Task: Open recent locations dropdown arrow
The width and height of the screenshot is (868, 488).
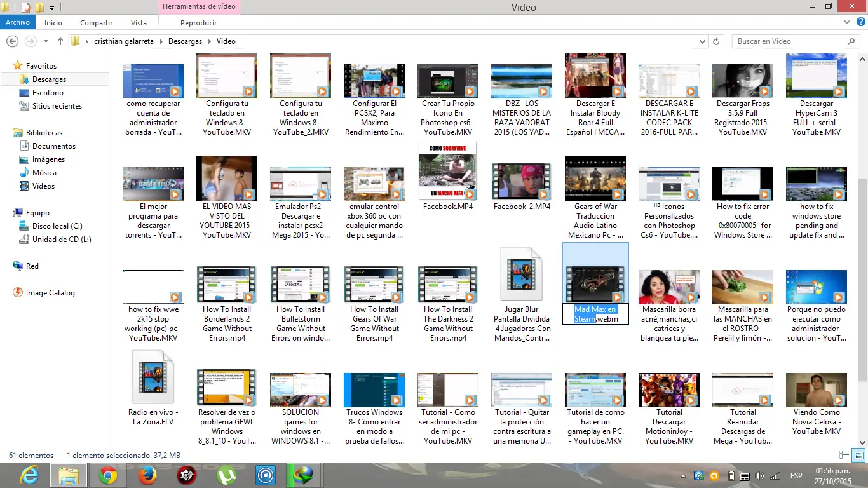Action: [46, 41]
